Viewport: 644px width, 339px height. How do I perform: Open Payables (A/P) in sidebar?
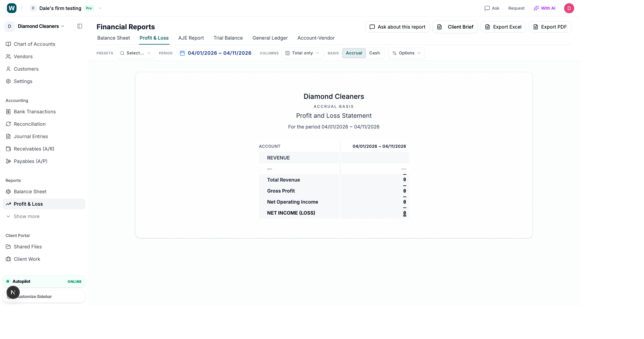click(30, 161)
